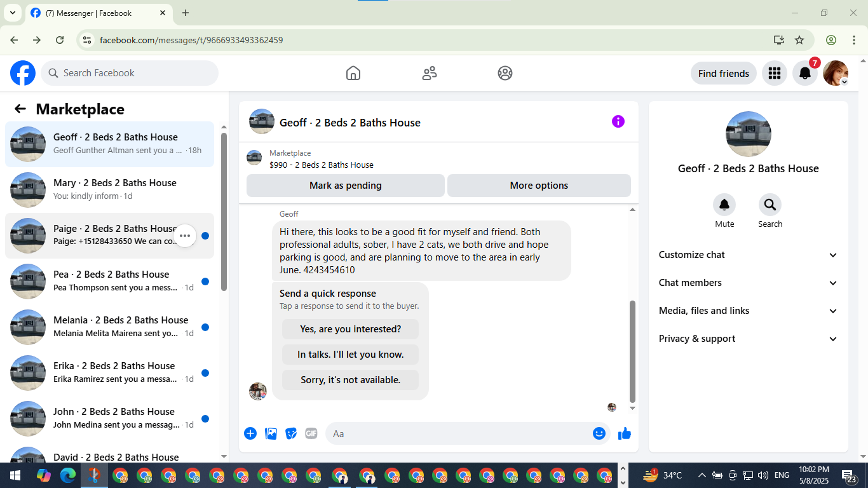Expand Media, files and links section
This screenshot has height=488, width=868.
point(749,311)
